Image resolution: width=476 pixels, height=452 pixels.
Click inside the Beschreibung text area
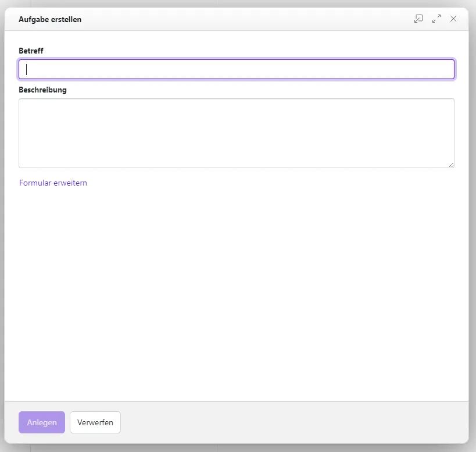237,133
